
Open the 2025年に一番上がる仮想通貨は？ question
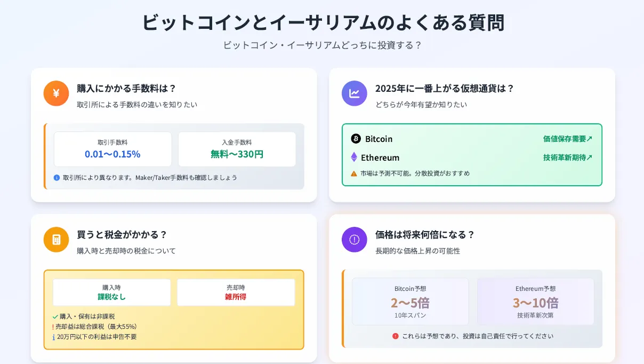(444, 89)
